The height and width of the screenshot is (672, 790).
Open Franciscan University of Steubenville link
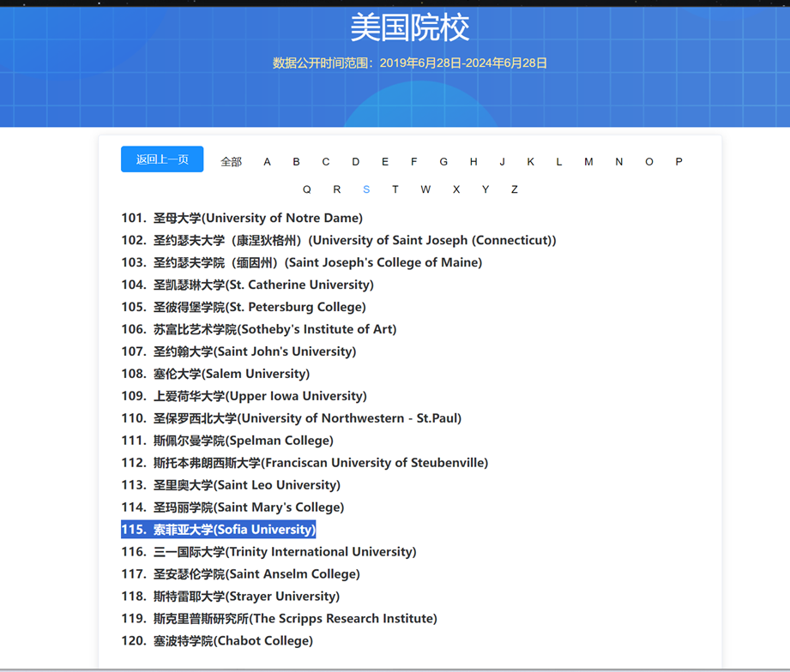pos(320,463)
